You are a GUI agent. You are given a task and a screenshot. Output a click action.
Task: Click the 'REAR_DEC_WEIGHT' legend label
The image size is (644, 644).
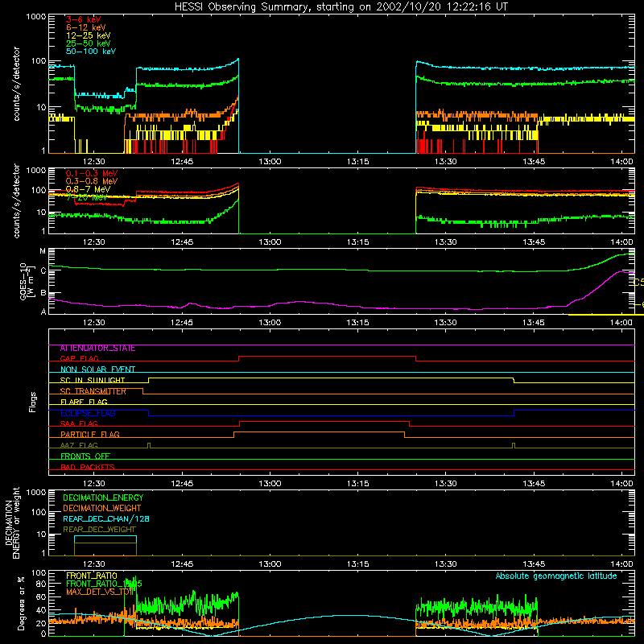(x=99, y=530)
